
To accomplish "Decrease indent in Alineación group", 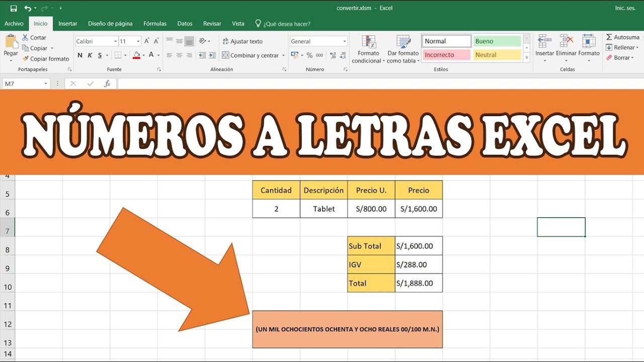I will pyautogui.click(x=202, y=55).
